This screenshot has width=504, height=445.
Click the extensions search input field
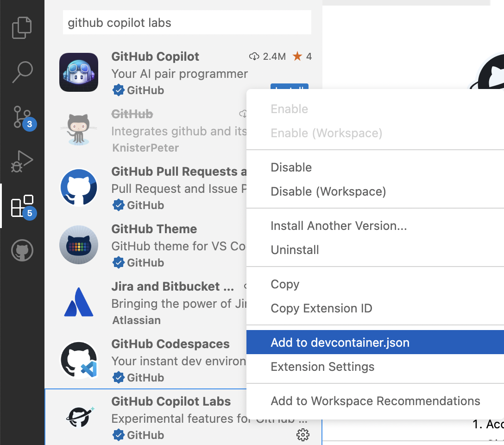point(187,22)
